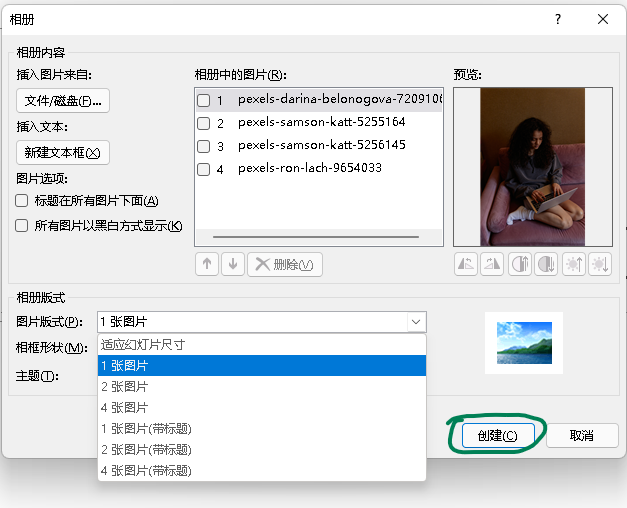Choose 2 张图片(带标题) layout option

pyautogui.click(x=262, y=450)
